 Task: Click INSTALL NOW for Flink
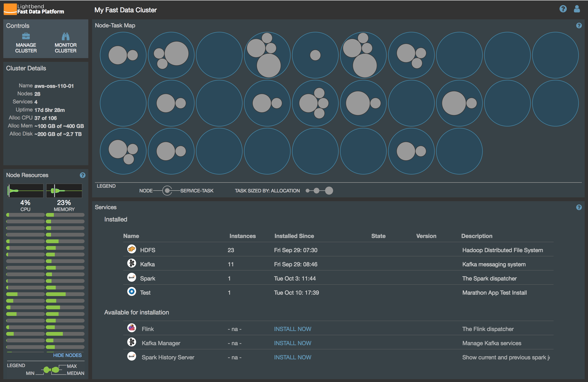click(292, 329)
